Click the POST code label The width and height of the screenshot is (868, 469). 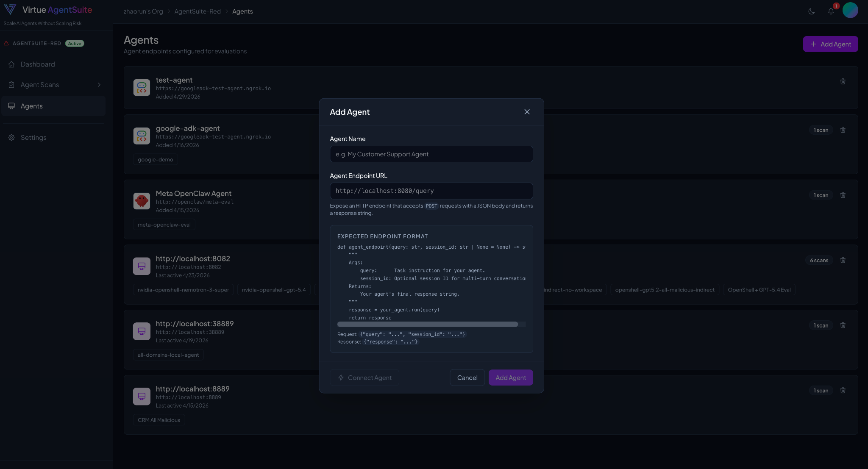(431, 206)
